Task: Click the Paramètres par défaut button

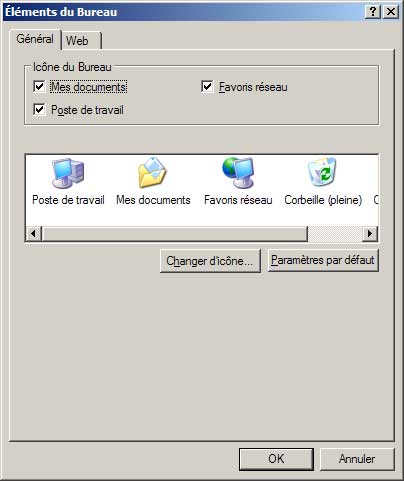Action: point(323,260)
